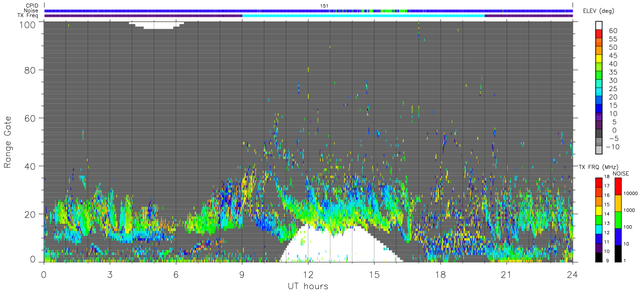The width and height of the screenshot is (644, 297).
Task: Click the 20 label on ELEV colorbar
Action: click(x=614, y=97)
